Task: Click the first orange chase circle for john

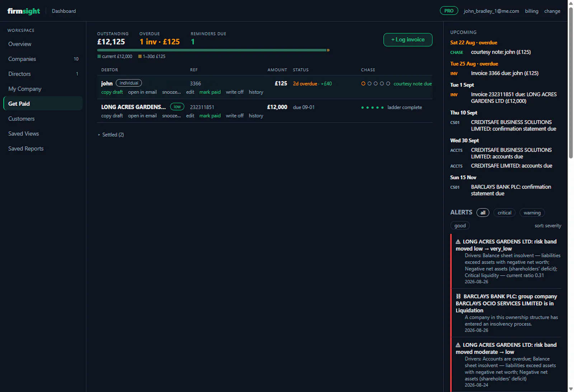Action: click(x=363, y=84)
